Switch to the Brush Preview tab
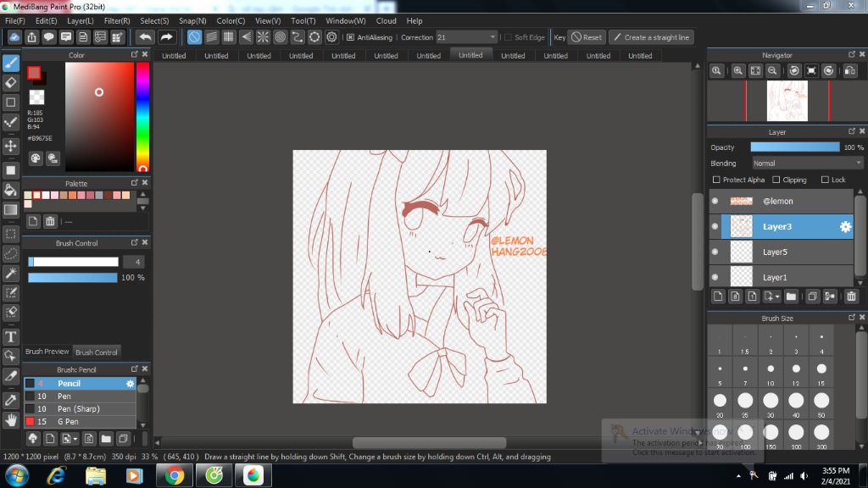The width and height of the screenshot is (868, 488). click(x=47, y=352)
